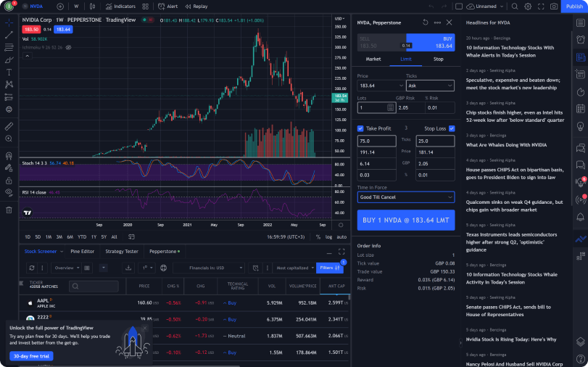Switch to the Stop order tab
The image size is (588, 367).
point(438,59)
